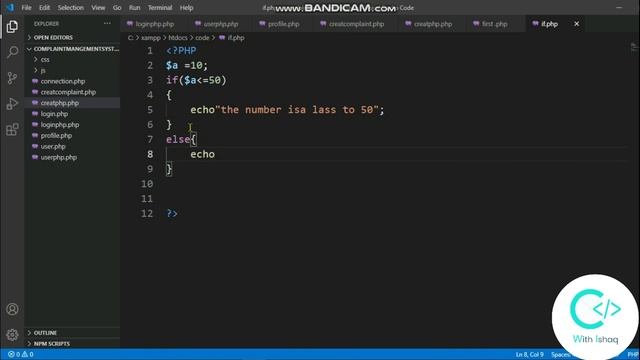Screen dimensions: 640x360
Task: Open the File menu
Action: point(27,8)
